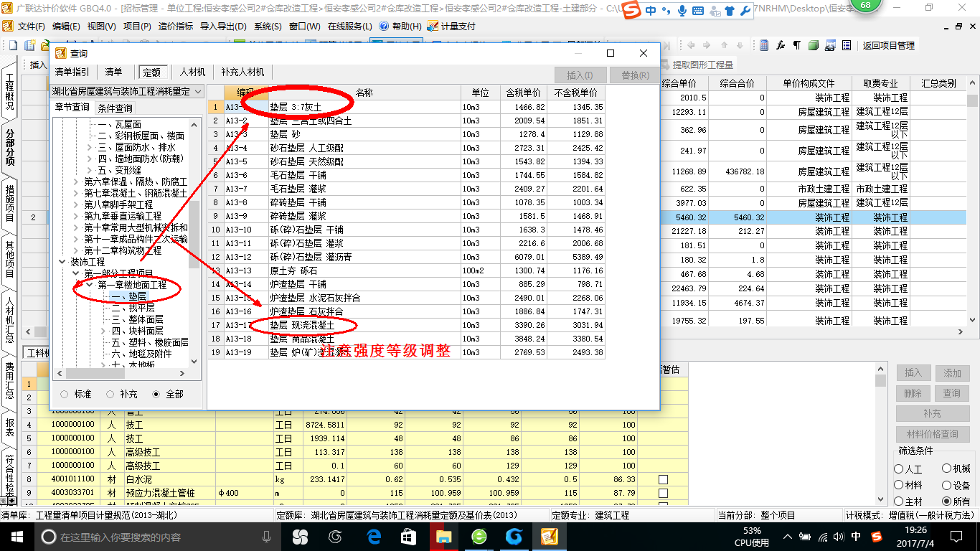Click the 替换(R) button in query dialog
Screen dimensions: 980x551
635,75
